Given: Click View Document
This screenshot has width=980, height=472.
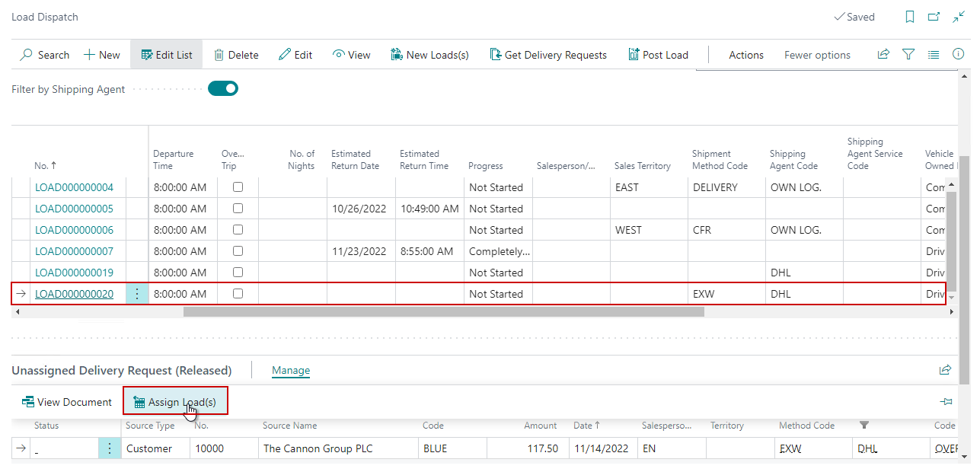Looking at the screenshot, I should [67, 402].
